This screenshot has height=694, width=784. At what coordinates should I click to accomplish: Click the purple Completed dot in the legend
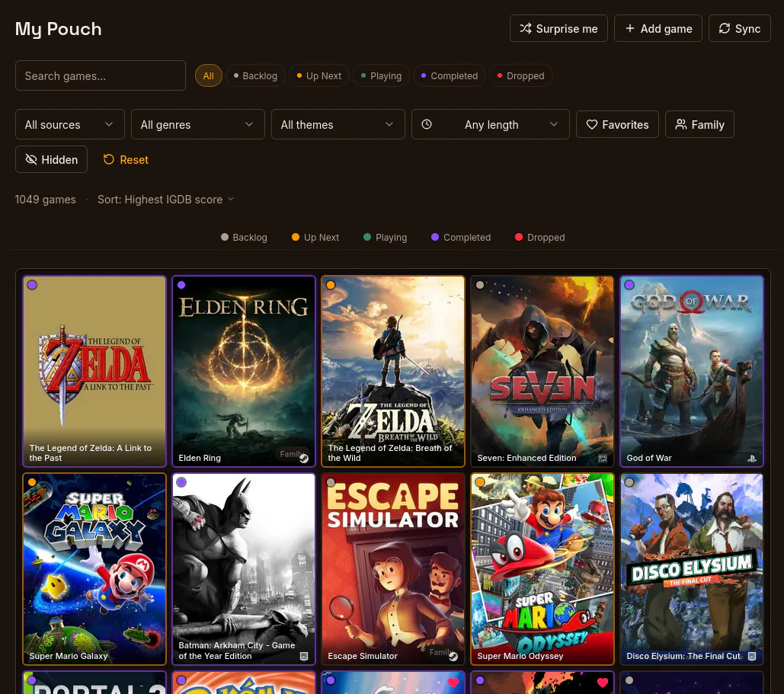pos(435,237)
